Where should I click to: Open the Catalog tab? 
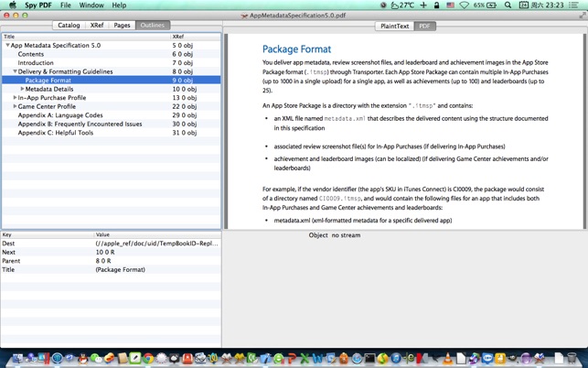(x=69, y=26)
